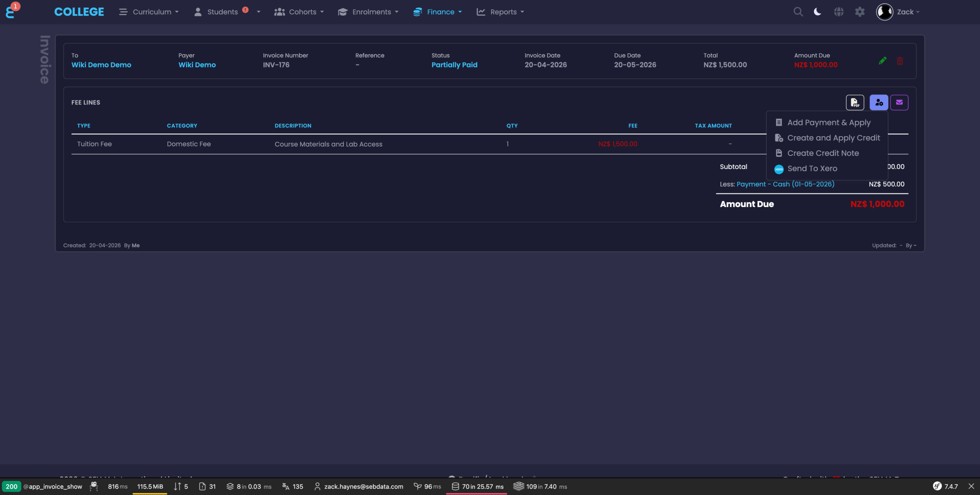Go to COLLEGE home link
980x495 pixels.
coord(79,12)
